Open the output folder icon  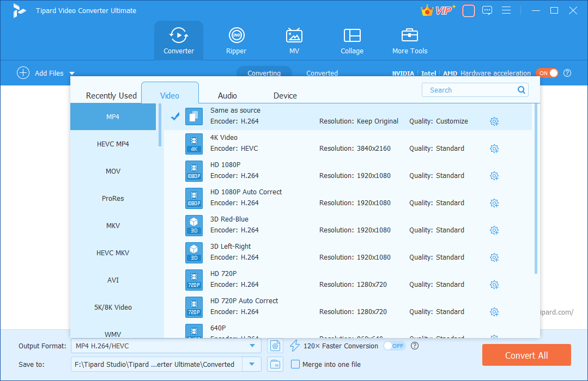[x=275, y=364]
